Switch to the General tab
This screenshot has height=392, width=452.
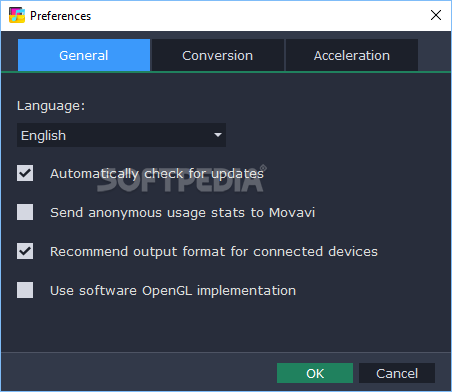84,55
